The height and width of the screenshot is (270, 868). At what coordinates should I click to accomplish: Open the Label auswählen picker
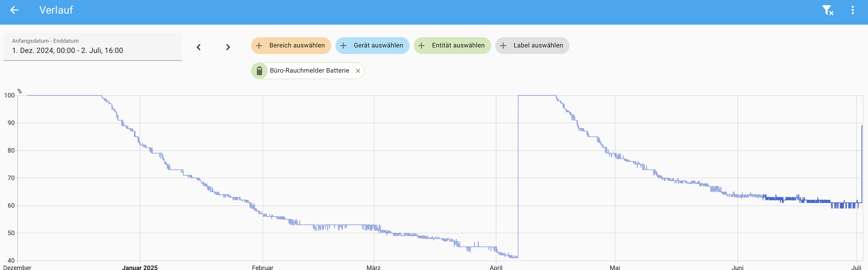point(532,46)
